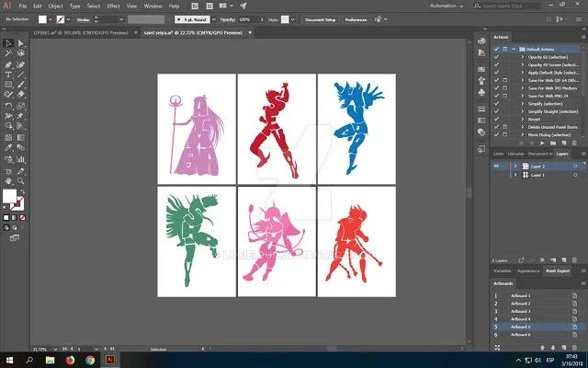Select the Rectangle tool
Viewport: 588px width, 368px height.
8,85
